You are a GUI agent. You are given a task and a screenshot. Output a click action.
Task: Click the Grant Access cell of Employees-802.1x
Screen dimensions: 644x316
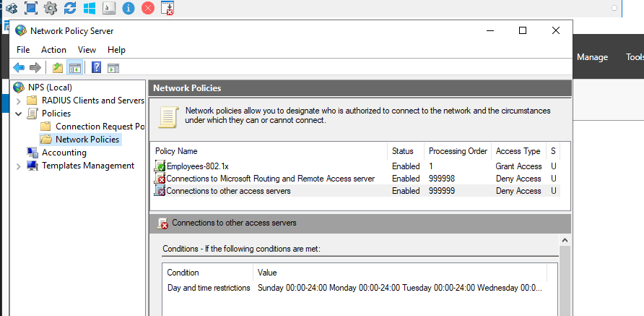518,166
